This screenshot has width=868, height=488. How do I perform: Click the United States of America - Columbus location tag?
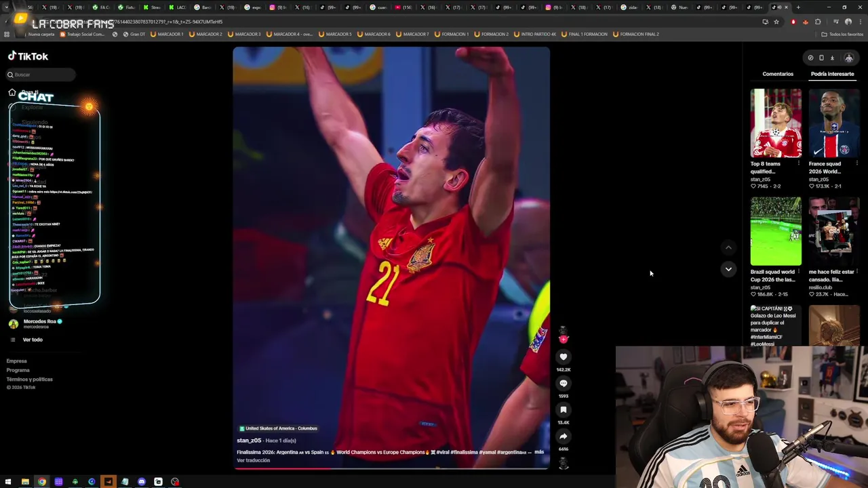(x=278, y=428)
